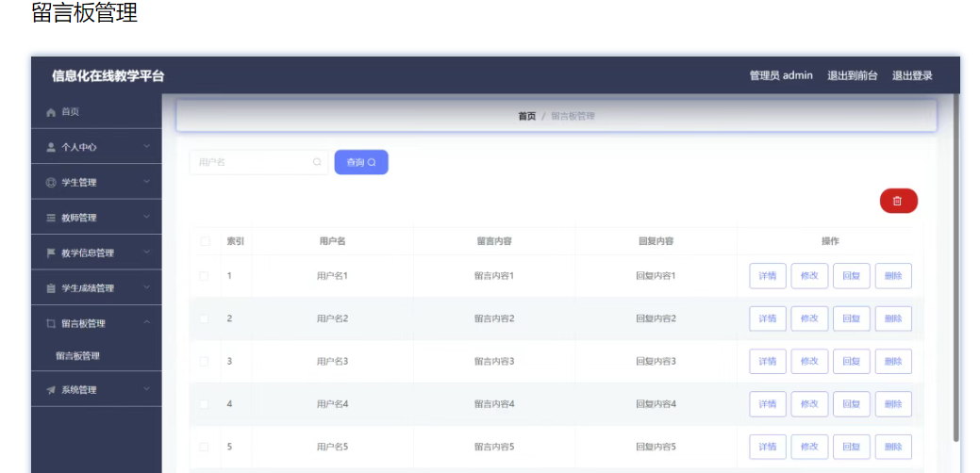Collapse the 留言板管理 menu chevron
This screenshot has width=980, height=473.
147,322
